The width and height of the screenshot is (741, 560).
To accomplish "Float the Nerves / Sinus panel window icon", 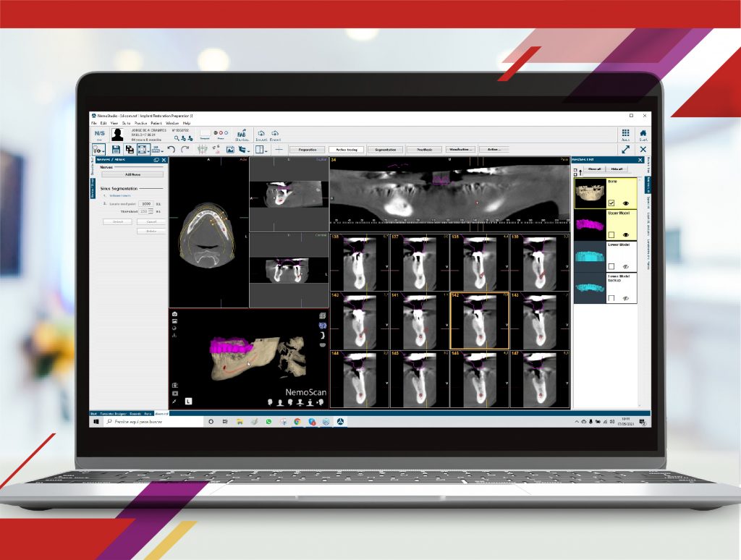I will pos(156,160).
